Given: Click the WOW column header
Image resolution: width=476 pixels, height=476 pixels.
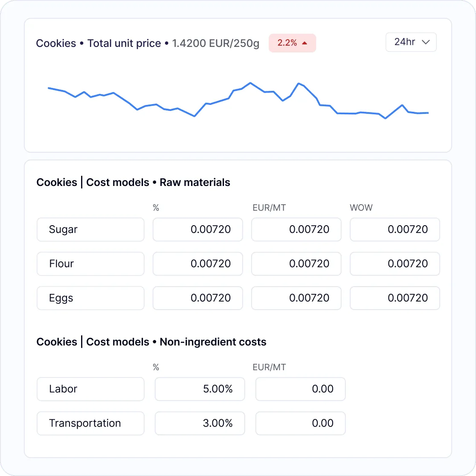Looking at the screenshot, I should 361,208.
